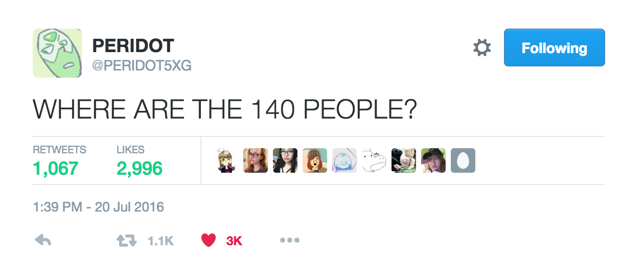Open the redhead with glasses liker avatar

(x=256, y=160)
